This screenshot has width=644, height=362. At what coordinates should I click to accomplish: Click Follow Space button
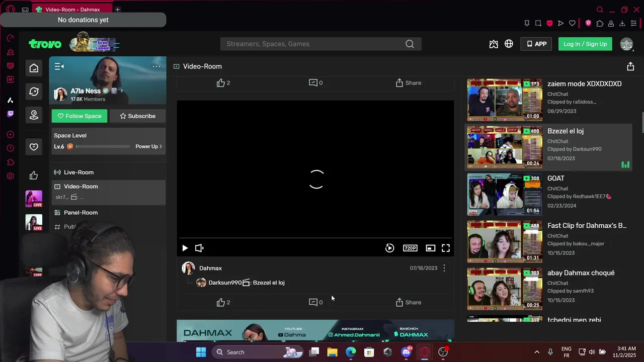(79, 116)
